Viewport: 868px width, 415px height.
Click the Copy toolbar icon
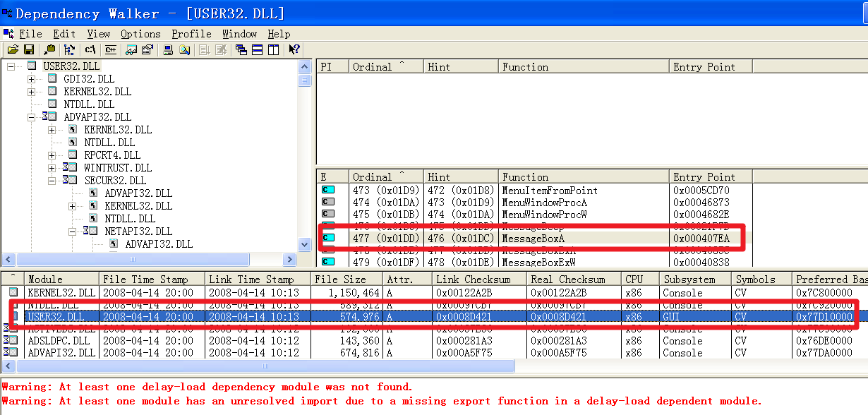click(x=49, y=49)
